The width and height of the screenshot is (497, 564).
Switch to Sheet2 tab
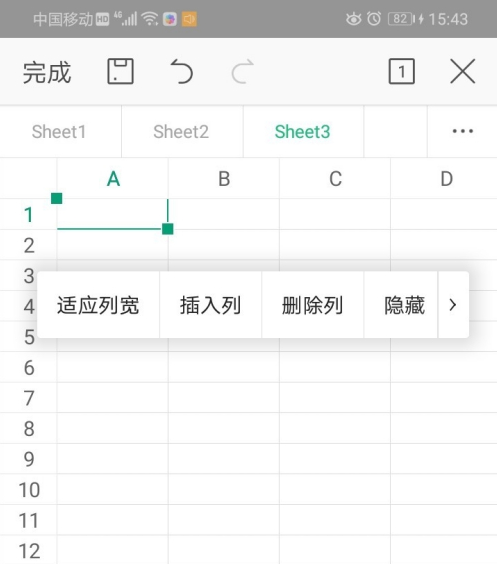(x=181, y=132)
